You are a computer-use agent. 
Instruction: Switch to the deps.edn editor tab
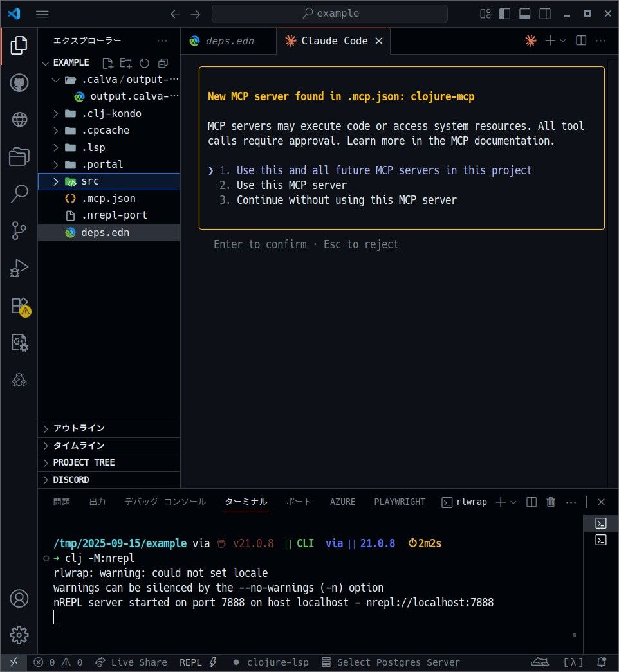pyautogui.click(x=228, y=41)
